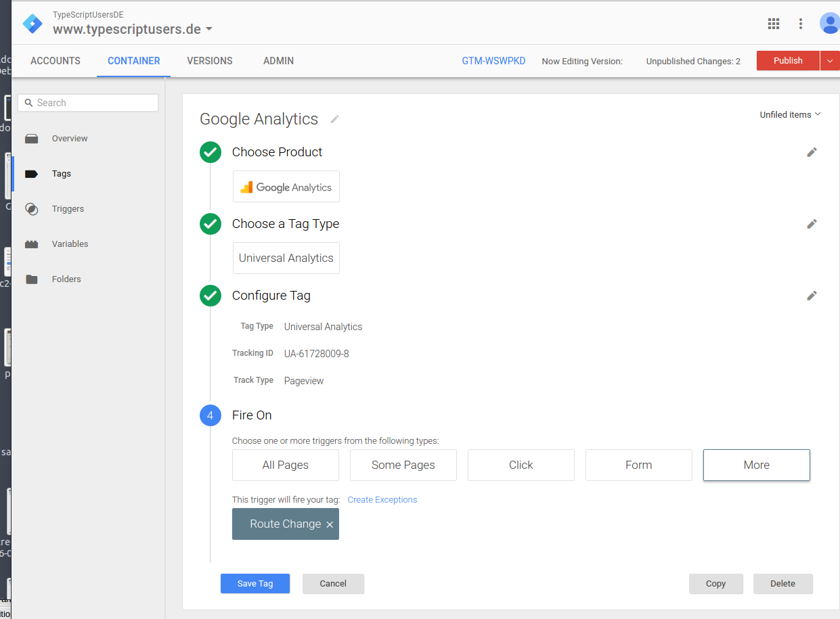This screenshot has width=840, height=619.
Task: Click the search magnifier icon
Action: point(28,103)
